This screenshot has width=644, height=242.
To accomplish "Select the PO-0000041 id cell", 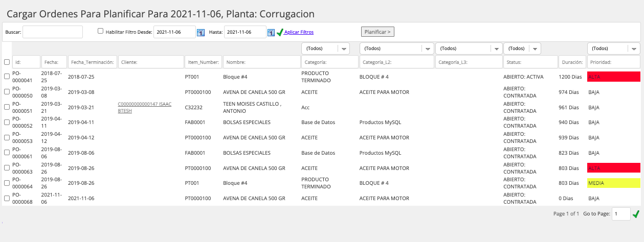I will coord(23,77).
